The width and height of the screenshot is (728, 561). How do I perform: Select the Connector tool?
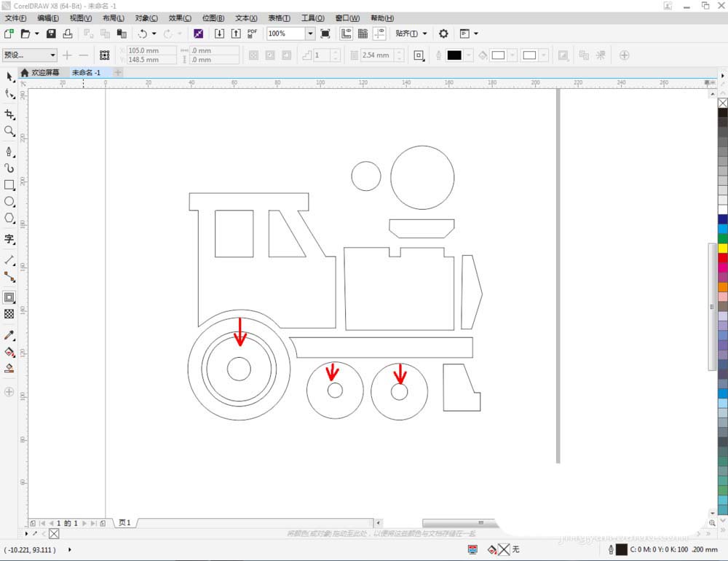pos(9,277)
